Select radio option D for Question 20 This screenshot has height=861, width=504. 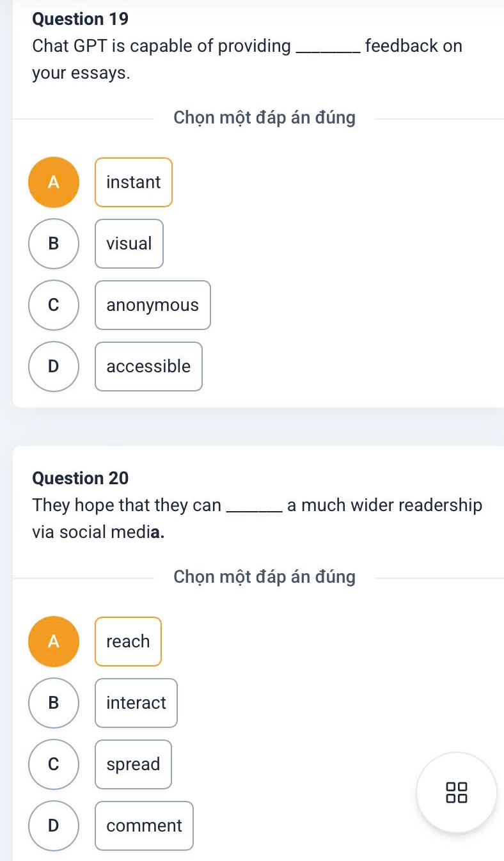click(x=54, y=826)
